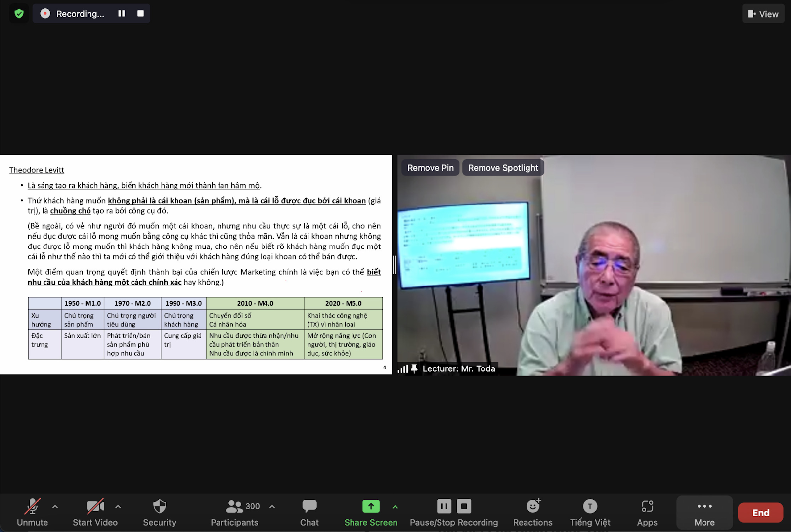The height and width of the screenshot is (532, 791).
Task: Click Remove Pin on the lecturer video
Action: (430, 168)
